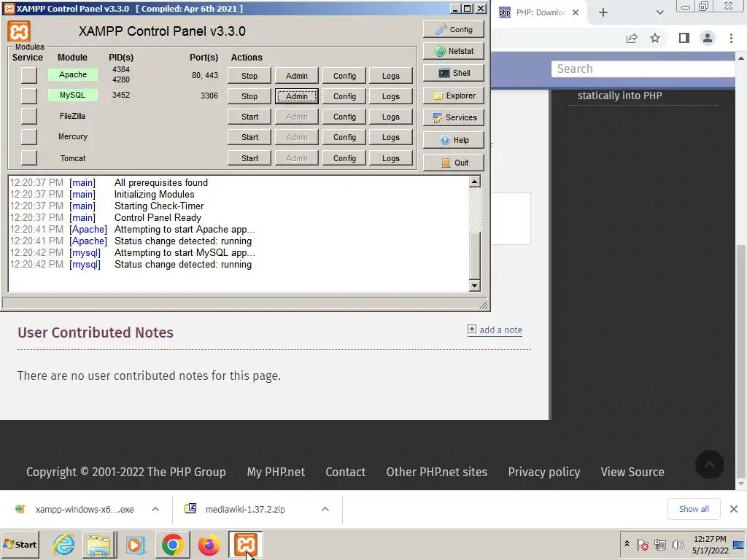Viewport: 747px width, 560px height.
Task: Open Other PHP.net sites link
Action: [436, 472]
